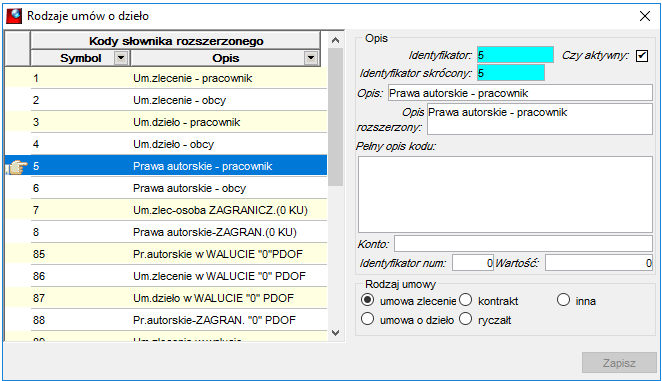Screen dimensions: 662x381
Task: Click the application icon in title bar
Action: [14, 16]
